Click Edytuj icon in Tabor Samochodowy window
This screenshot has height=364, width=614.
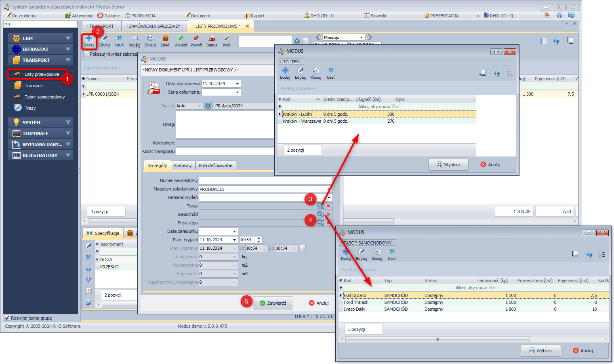point(361,252)
